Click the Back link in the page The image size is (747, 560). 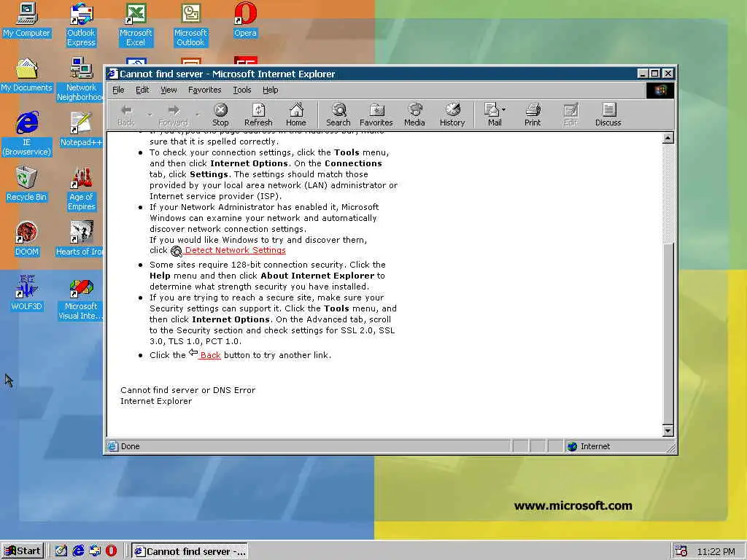point(210,355)
